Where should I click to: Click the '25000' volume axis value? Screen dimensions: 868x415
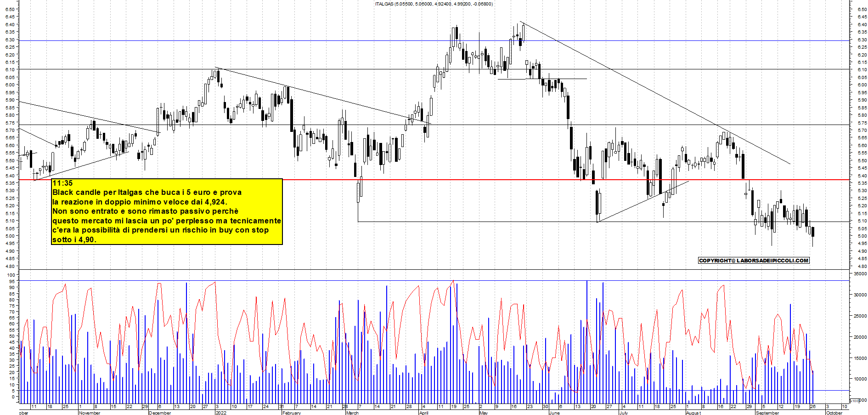(x=860, y=316)
